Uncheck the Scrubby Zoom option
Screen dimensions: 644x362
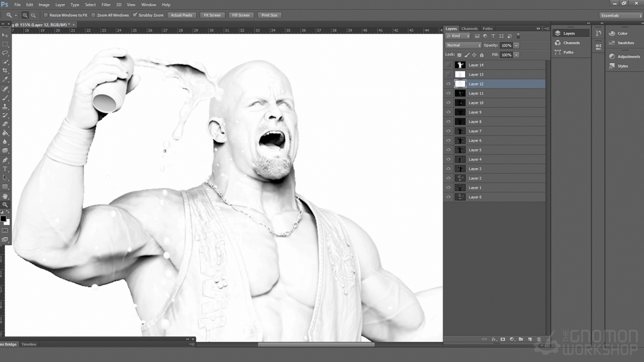point(135,15)
